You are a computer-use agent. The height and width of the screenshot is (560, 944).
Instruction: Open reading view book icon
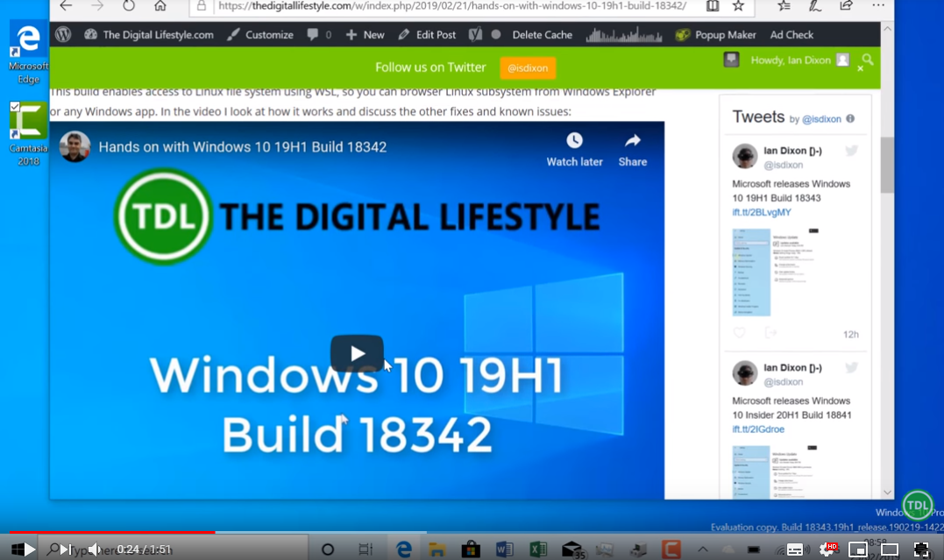(713, 6)
